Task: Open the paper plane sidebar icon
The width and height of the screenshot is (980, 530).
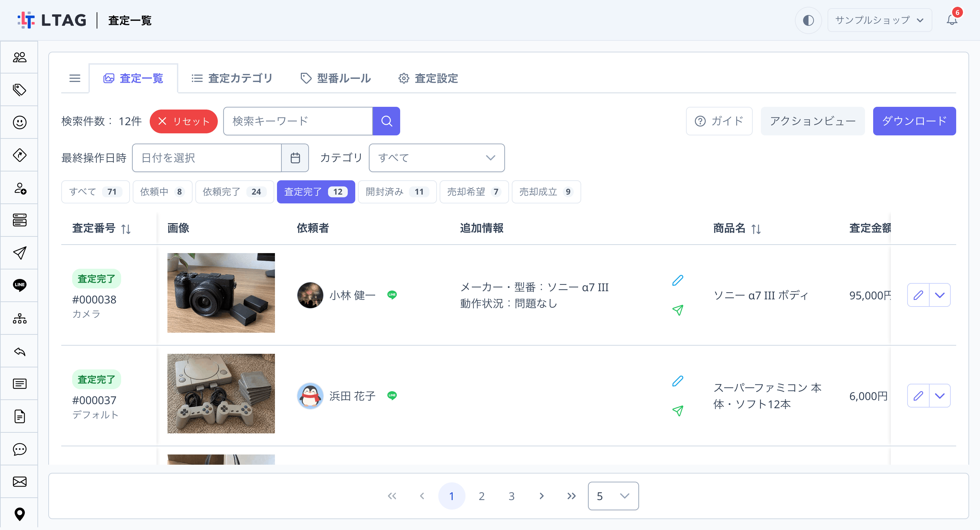Action: [x=19, y=253]
